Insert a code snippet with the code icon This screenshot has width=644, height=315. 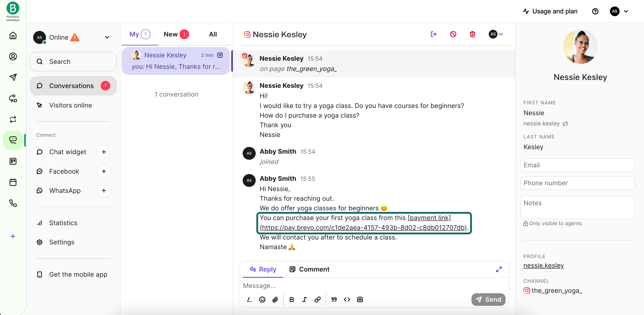coord(347,299)
